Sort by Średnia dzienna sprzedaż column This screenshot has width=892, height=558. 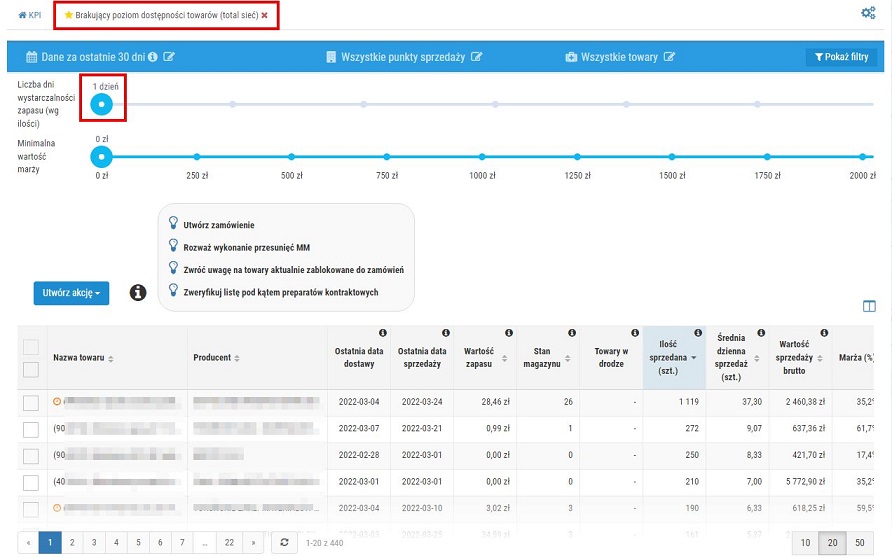[x=757, y=358]
